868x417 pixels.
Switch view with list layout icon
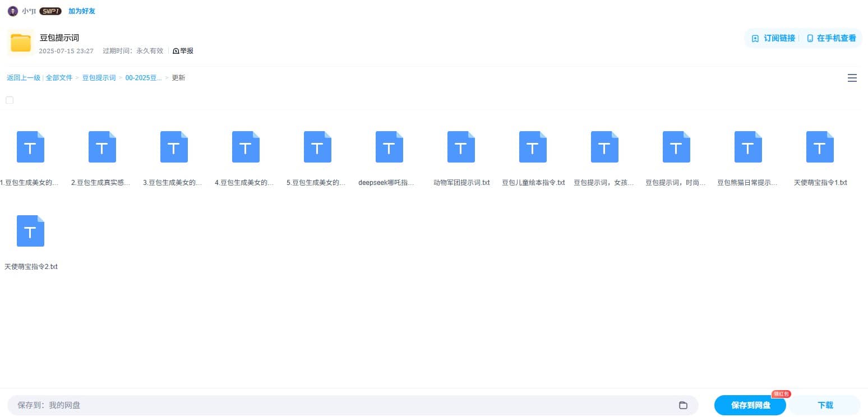852,78
